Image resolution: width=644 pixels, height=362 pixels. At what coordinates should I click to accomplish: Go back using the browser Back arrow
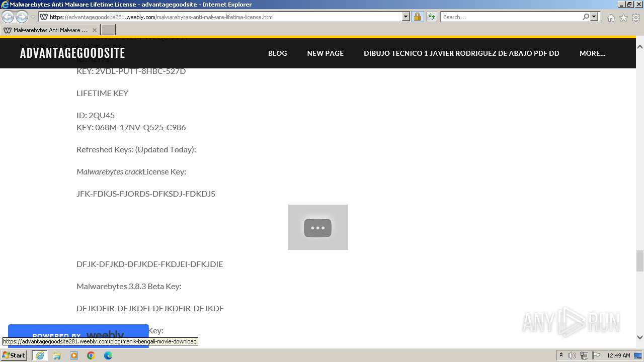[8, 17]
